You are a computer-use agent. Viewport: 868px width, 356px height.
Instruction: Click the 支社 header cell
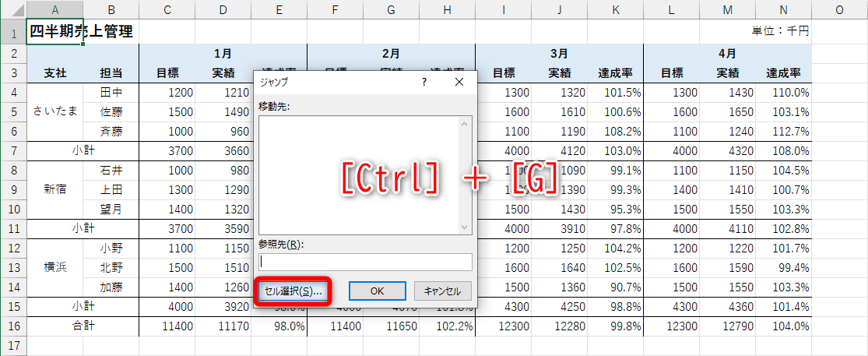pyautogui.click(x=55, y=73)
